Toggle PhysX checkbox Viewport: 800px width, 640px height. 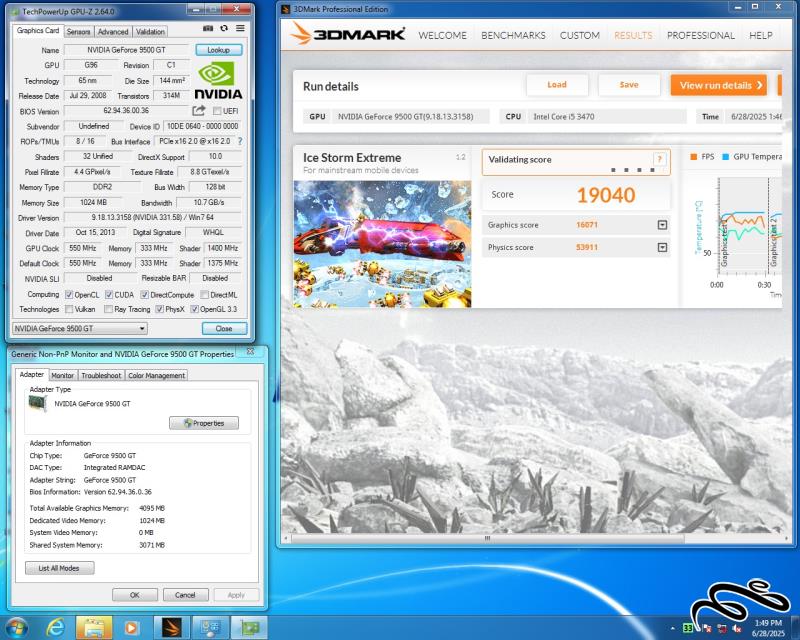pyautogui.click(x=159, y=309)
